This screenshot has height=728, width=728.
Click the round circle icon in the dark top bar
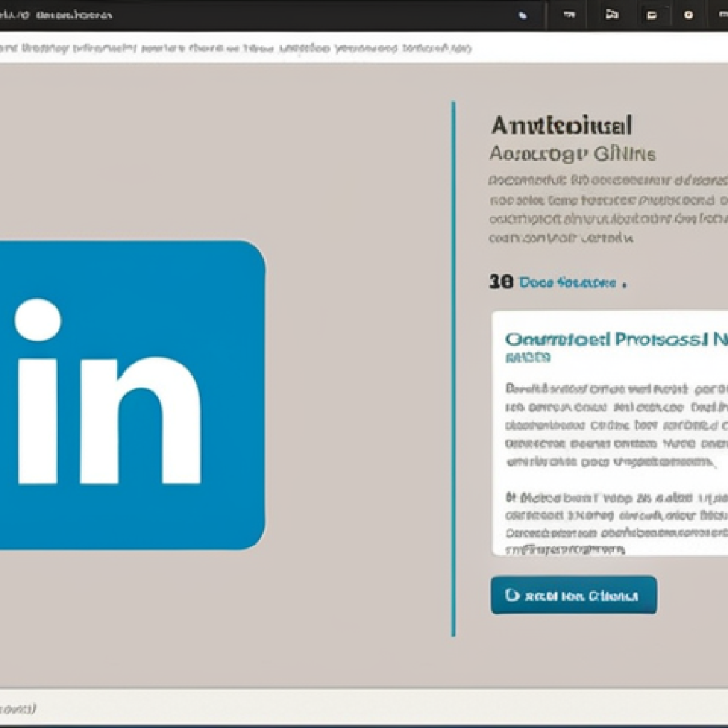click(x=688, y=15)
